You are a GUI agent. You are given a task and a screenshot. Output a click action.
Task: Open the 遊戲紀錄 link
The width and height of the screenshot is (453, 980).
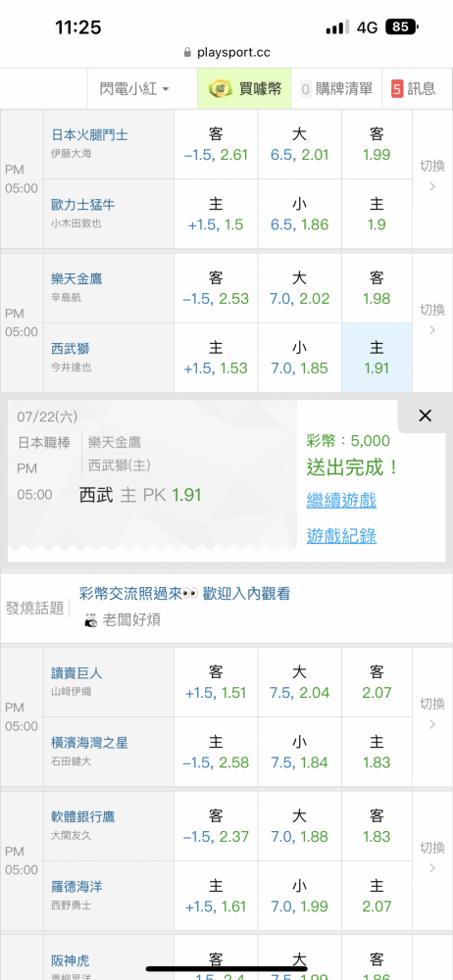341,536
